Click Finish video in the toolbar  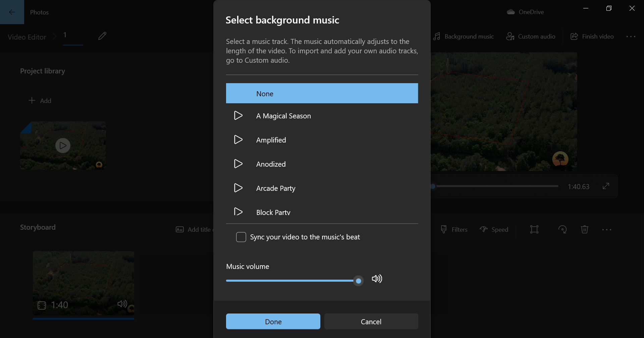(592, 37)
